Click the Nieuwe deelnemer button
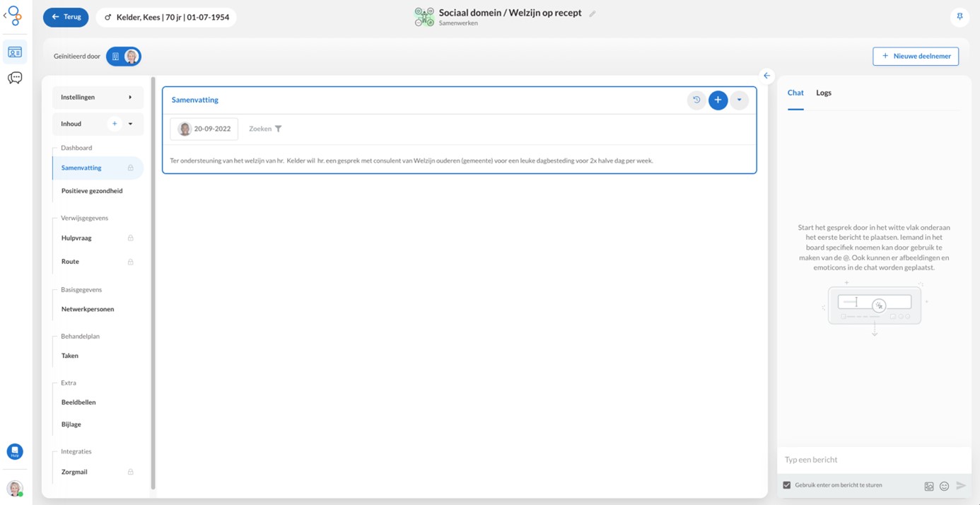The height and width of the screenshot is (505, 980). tap(915, 57)
